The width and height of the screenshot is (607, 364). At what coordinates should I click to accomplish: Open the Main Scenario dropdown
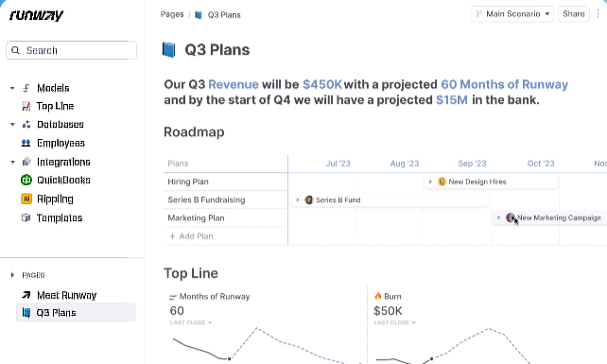coord(512,14)
